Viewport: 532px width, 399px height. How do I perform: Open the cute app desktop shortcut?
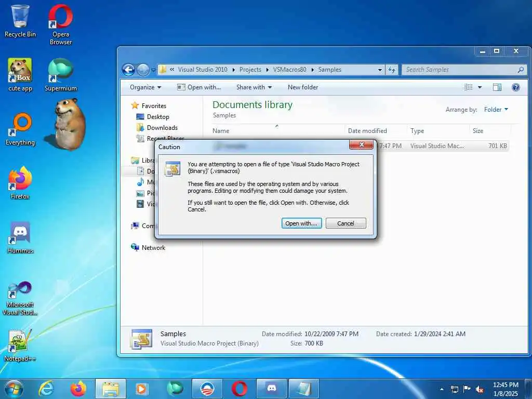coord(20,75)
